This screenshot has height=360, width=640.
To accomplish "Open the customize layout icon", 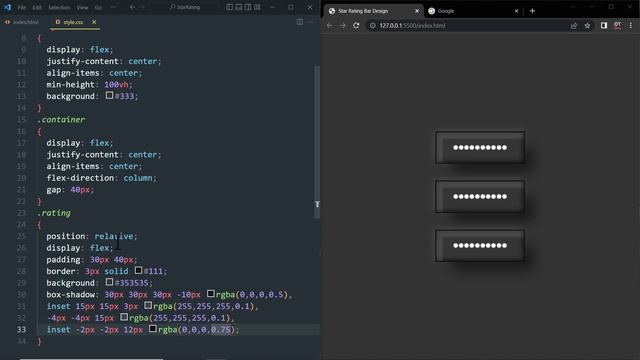I will coord(257,7).
